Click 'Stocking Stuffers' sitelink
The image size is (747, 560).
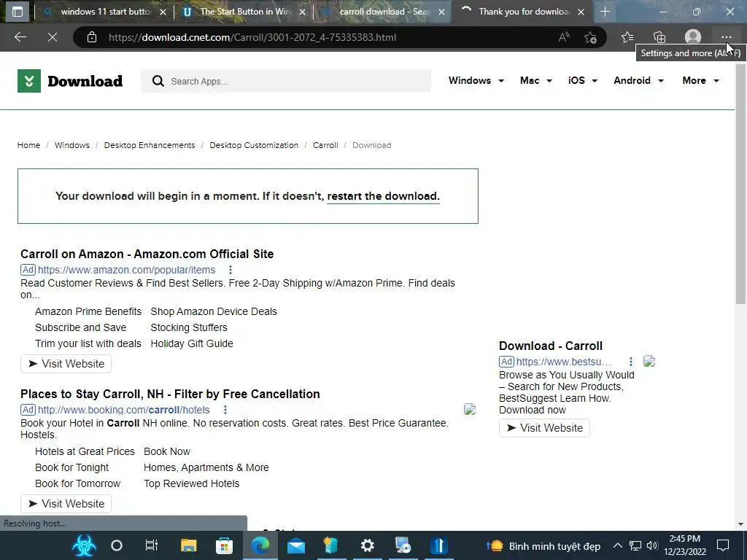(189, 327)
